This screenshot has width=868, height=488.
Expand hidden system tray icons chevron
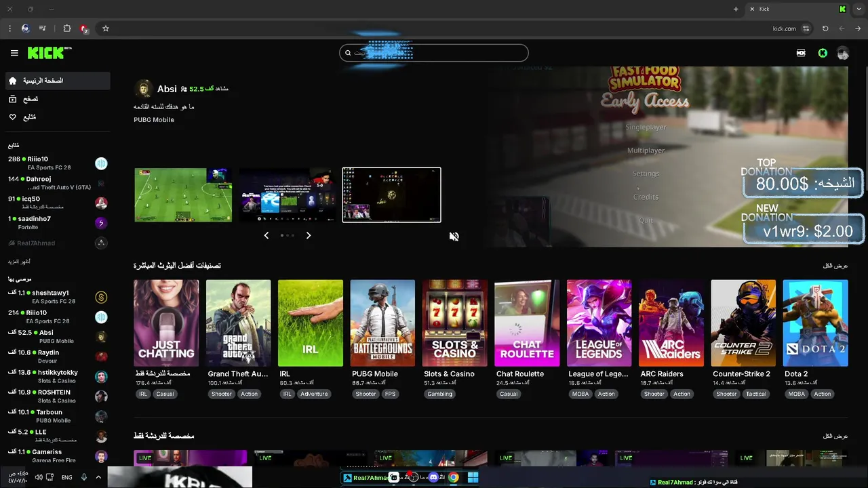point(98,477)
